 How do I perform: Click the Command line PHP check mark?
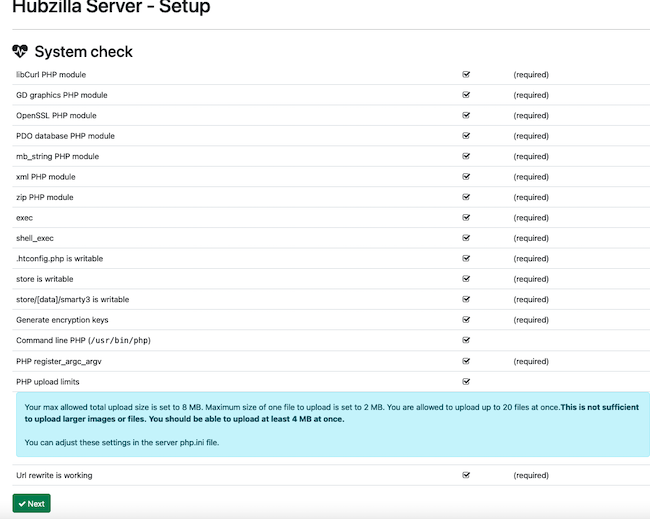click(x=466, y=340)
